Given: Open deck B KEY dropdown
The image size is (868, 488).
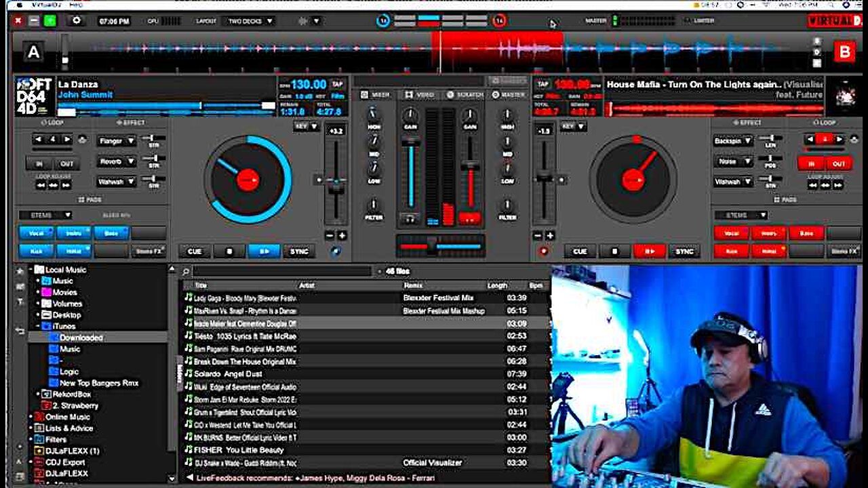Looking at the screenshot, I should [x=573, y=127].
